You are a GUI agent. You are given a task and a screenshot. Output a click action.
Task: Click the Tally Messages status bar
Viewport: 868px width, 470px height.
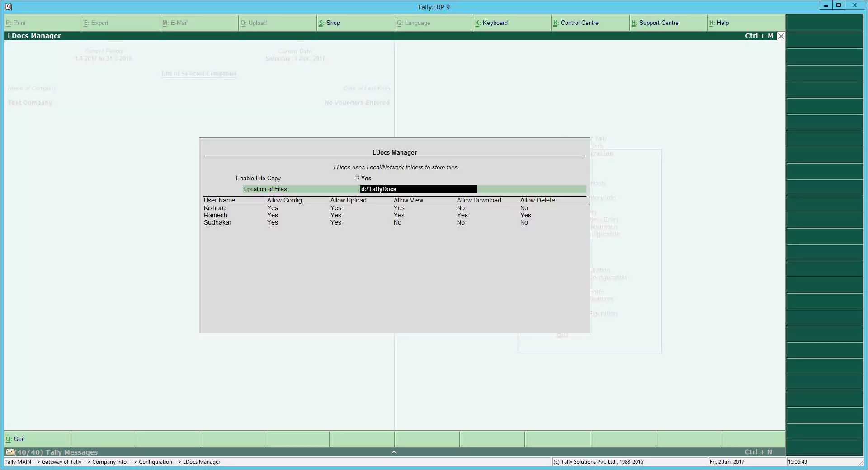pyautogui.click(x=395, y=452)
